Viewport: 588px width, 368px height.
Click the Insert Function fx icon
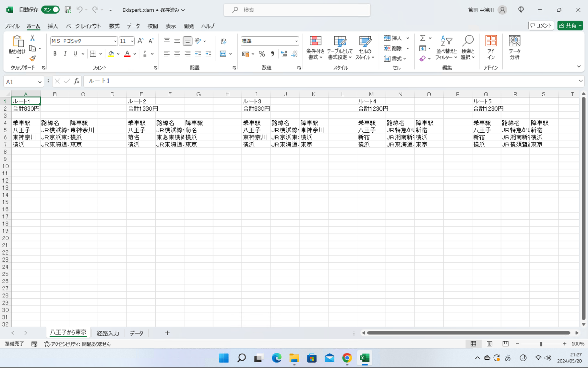pyautogui.click(x=76, y=81)
